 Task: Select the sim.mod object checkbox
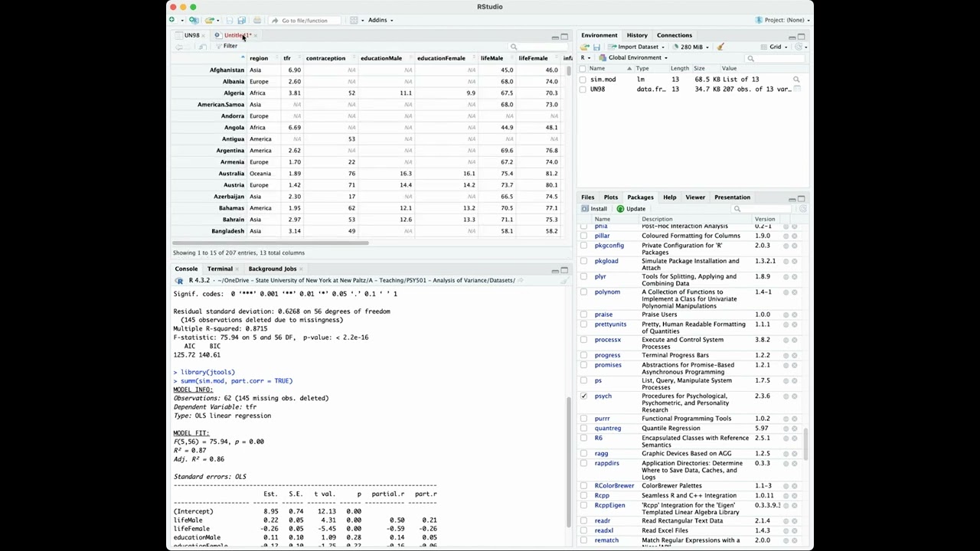coord(583,80)
